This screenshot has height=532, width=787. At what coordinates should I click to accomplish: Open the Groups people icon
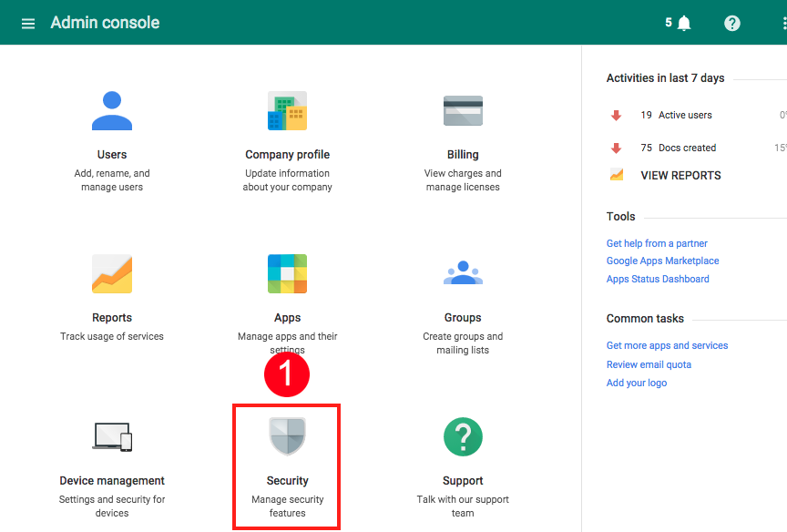463,272
